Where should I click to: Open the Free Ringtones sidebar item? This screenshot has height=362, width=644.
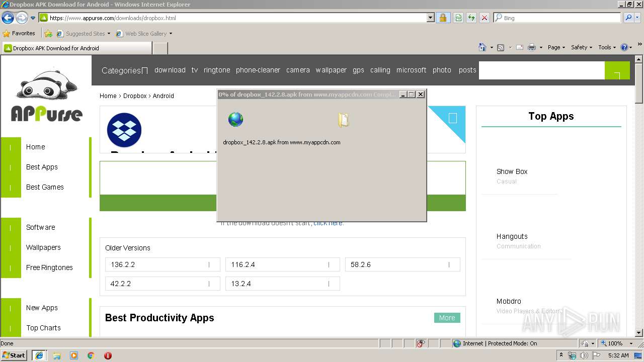pos(49,267)
